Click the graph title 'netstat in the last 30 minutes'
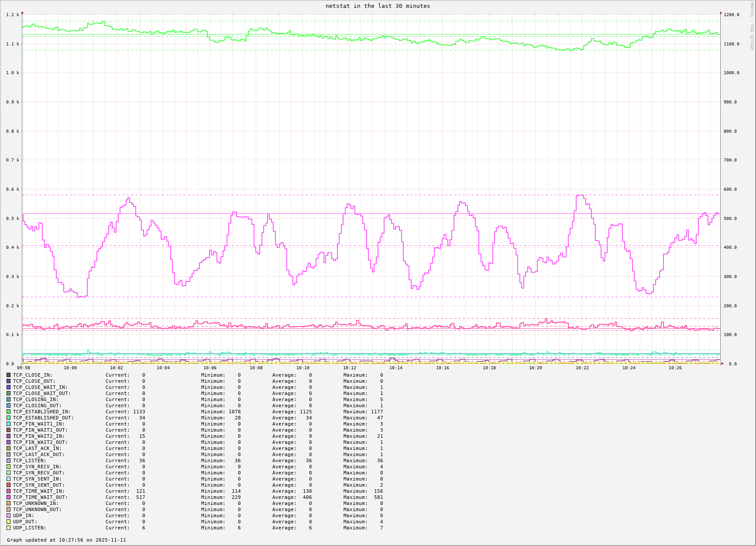The height and width of the screenshot is (546, 756). point(378,6)
